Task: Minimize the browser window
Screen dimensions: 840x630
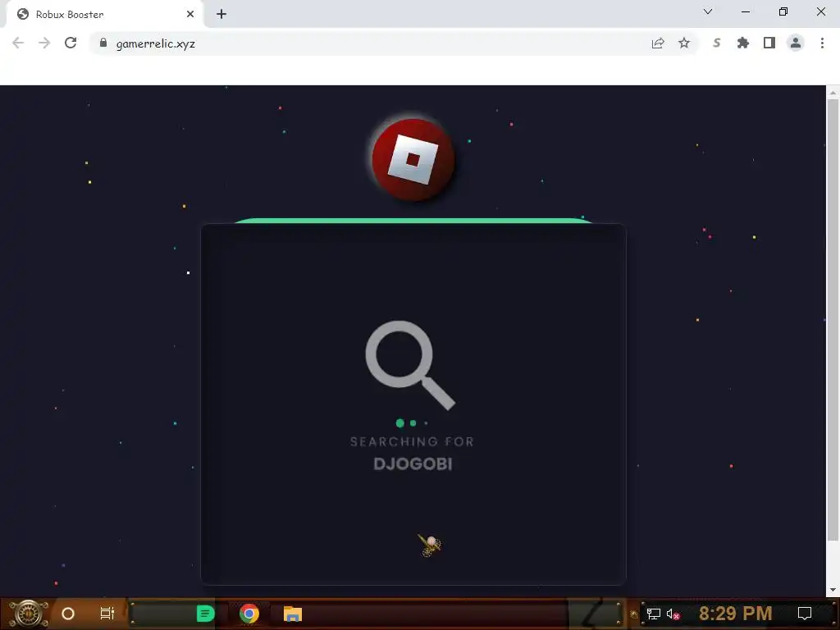Action: tap(746, 11)
